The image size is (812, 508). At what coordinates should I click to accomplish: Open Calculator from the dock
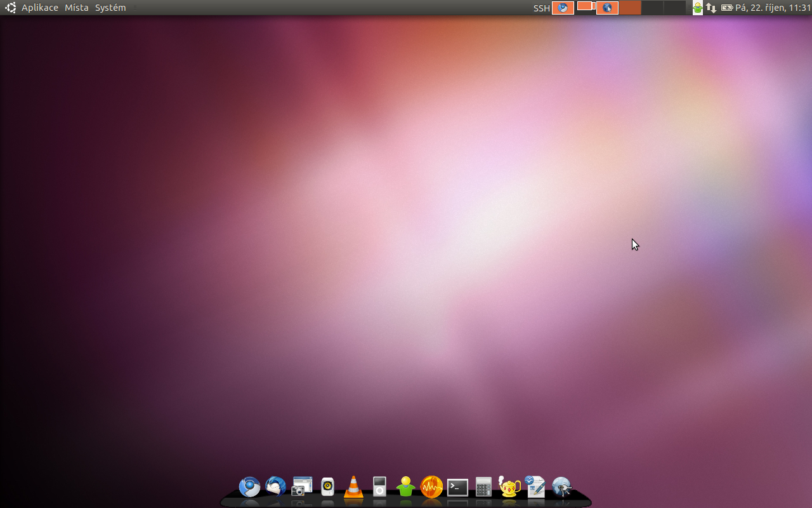click(x=483, y=487)
